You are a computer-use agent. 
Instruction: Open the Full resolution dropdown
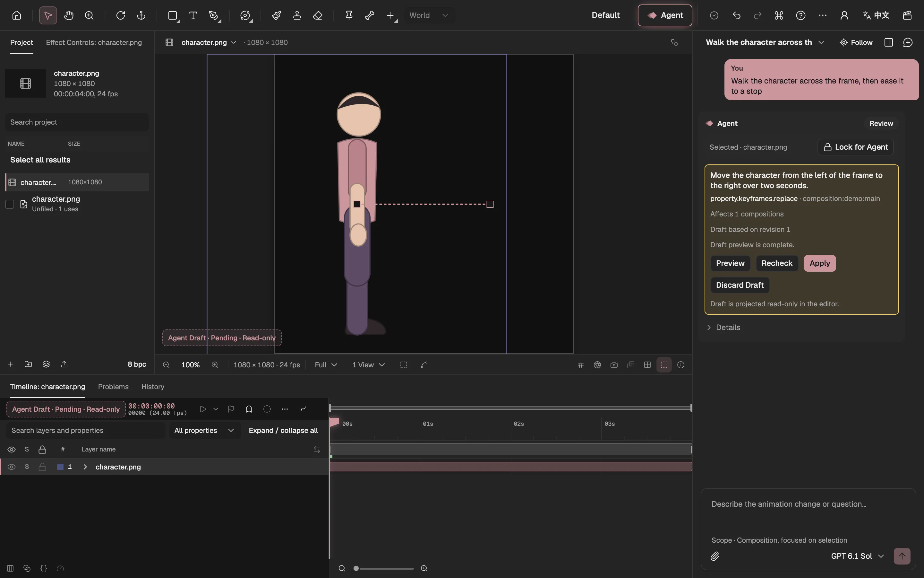(x=326, y=365)
